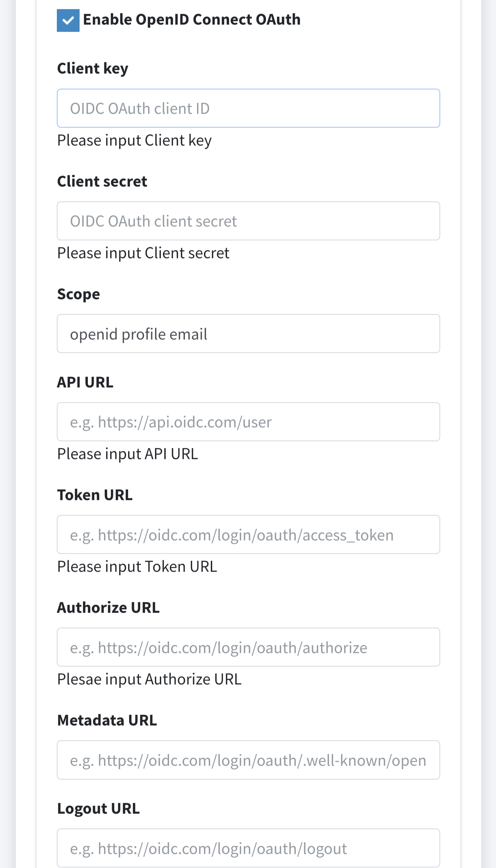The width and height of the screenshot is (496, 868).
Task: Click the Plesae input Authorize URL message
Action: click(149, 678)
